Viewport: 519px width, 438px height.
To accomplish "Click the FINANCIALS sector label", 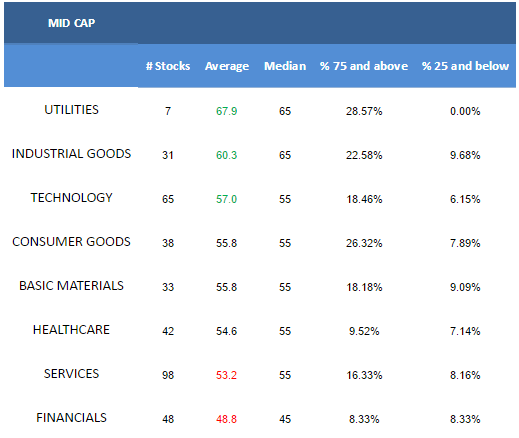I will click(71, 418).
